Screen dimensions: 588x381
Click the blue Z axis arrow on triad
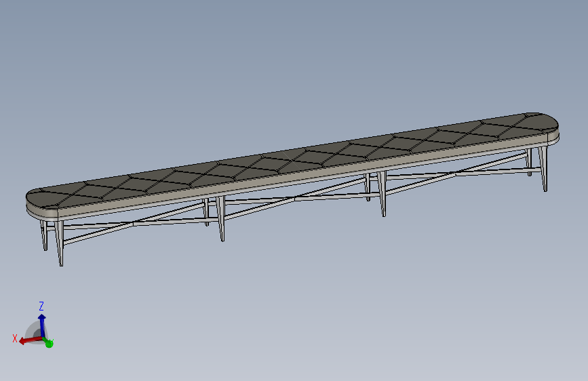pyautogui.click(x=41, y=325)
